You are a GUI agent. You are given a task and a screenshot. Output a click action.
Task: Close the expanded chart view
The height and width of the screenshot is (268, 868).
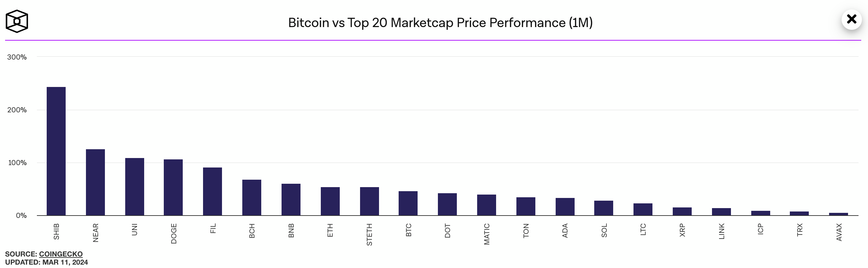point(851,19)
